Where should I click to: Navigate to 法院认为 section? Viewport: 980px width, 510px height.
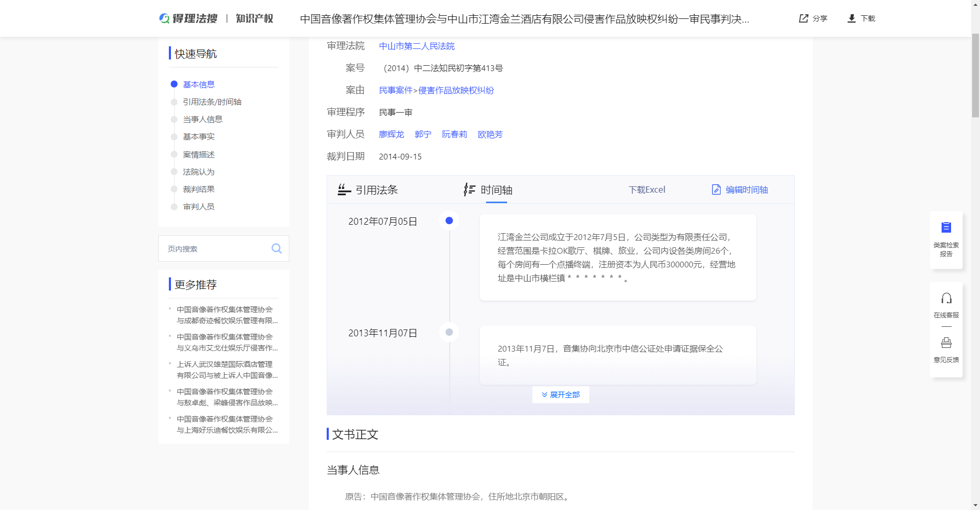[x=199, y=172]
